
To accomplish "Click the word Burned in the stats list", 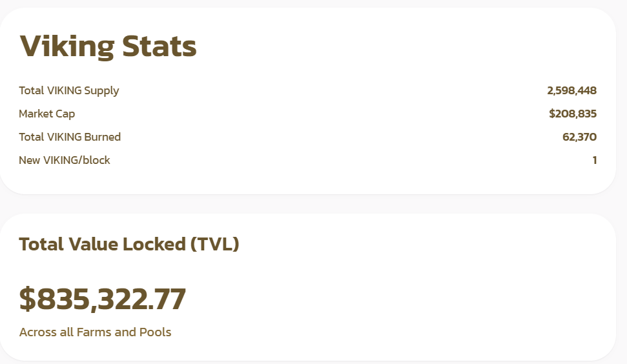I will tap(103, 137).
